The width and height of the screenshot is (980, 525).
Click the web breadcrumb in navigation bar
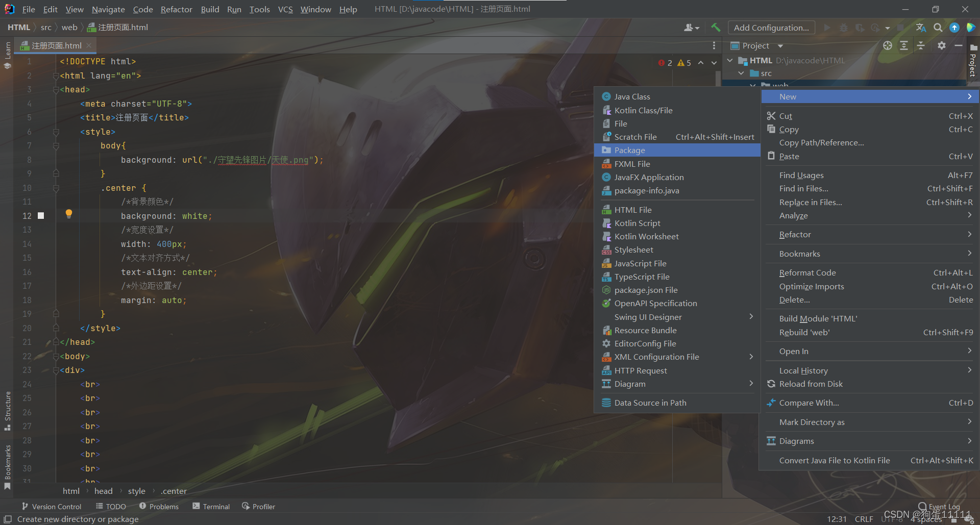(69, 27)
